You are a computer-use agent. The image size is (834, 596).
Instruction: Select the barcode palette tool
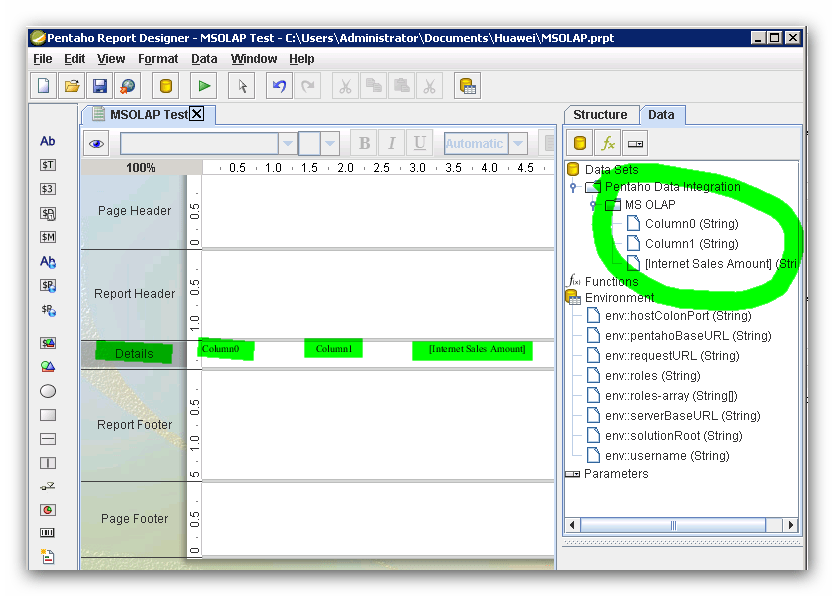coord(48,533)
